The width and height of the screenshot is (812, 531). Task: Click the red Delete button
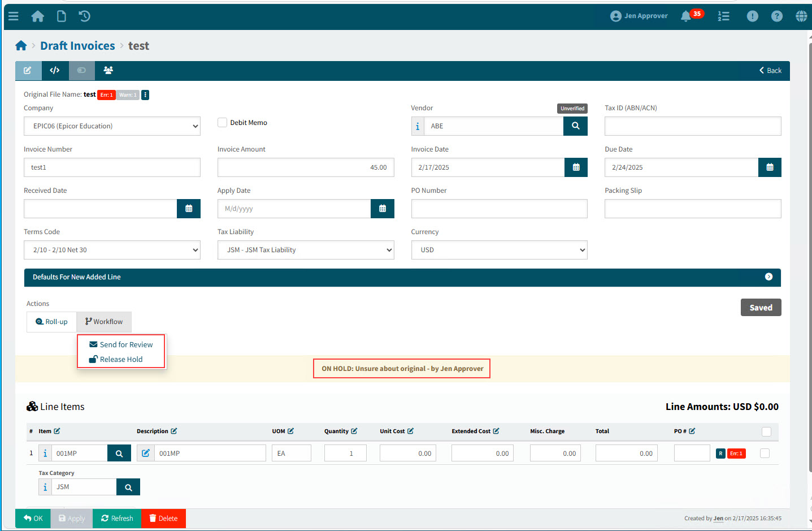tap(163, 519)
